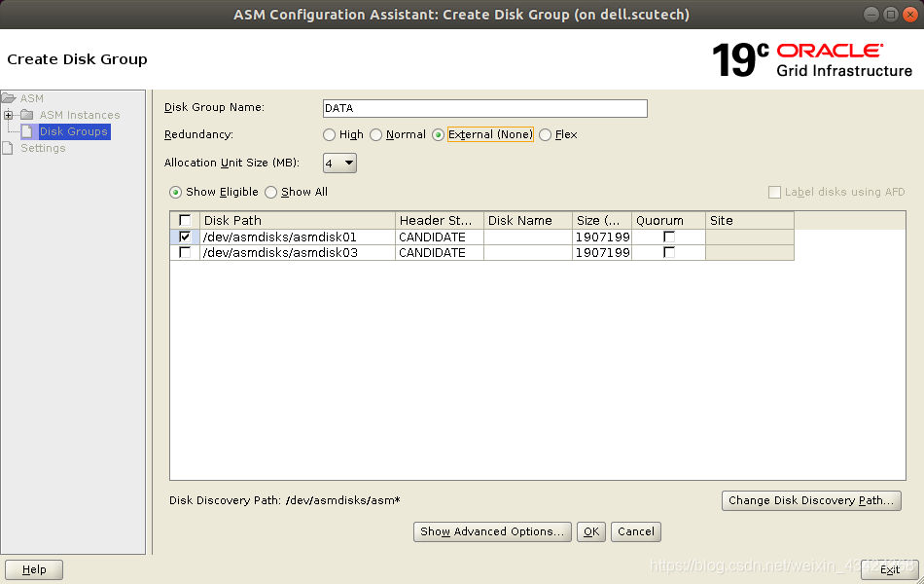924x584 pixels.
Task: Click the Disk Path column header
Action: pos(298,221)
